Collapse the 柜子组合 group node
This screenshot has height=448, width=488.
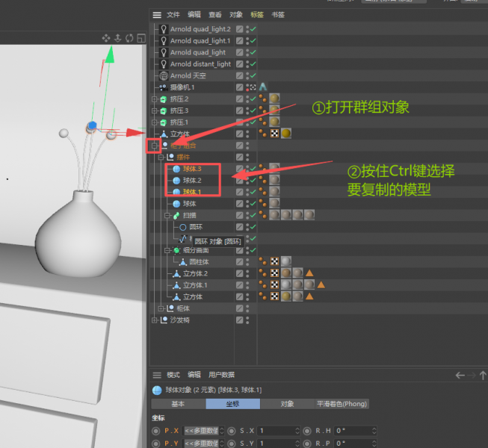tap(153, 146)
